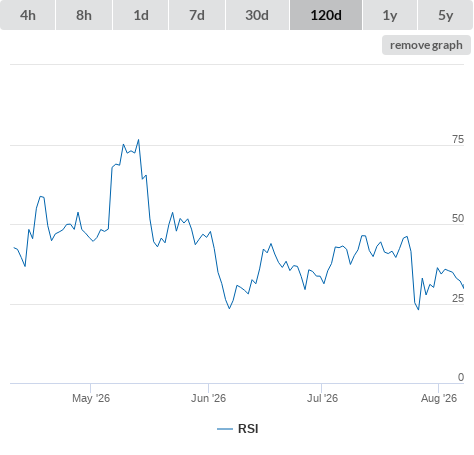Switch to the 30d range tab

coord(257,15)
